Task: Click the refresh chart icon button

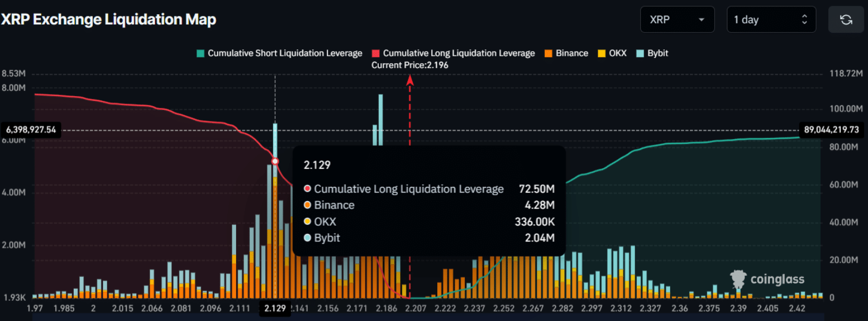Action: 846,20
